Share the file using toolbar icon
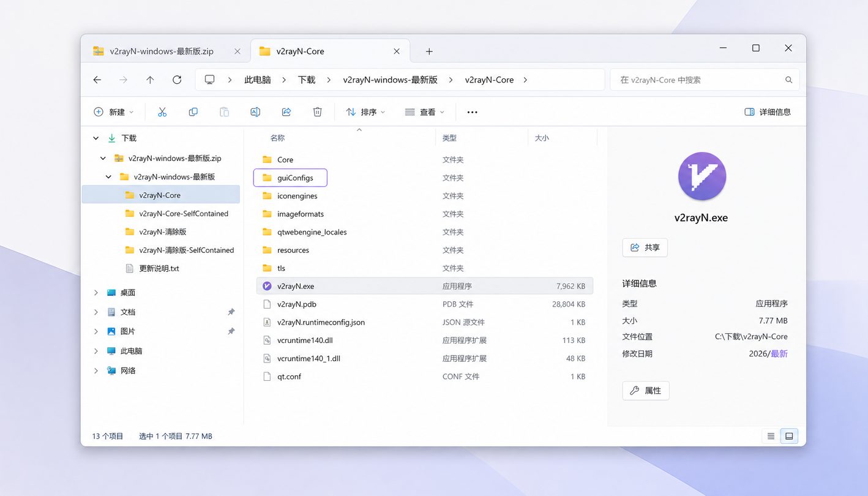 click(286, 112)
